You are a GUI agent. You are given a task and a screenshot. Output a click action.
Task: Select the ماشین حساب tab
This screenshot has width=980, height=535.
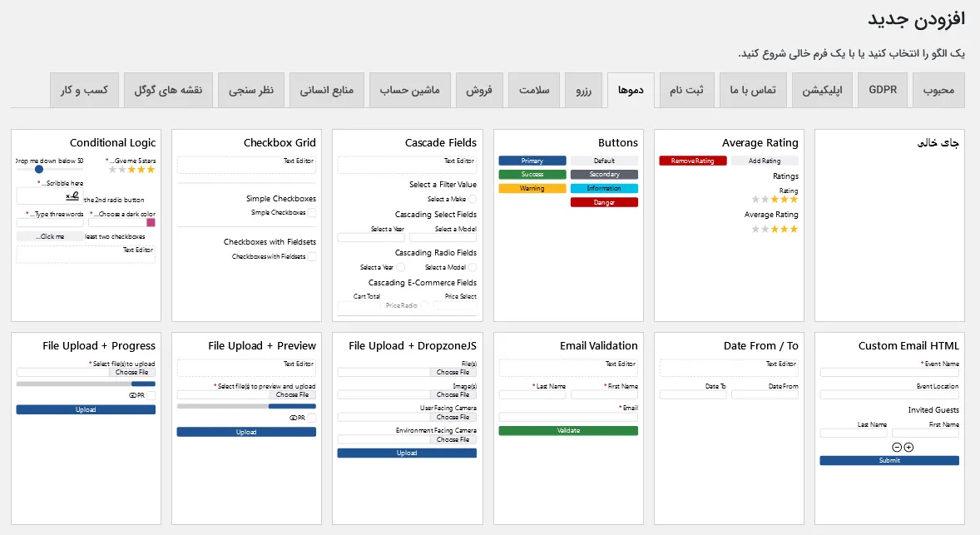click(x=409, y=90)
